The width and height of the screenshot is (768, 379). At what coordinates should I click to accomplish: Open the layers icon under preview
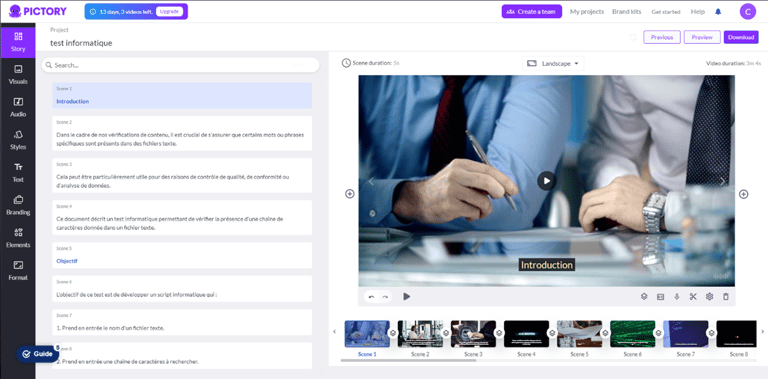point(644,296)
